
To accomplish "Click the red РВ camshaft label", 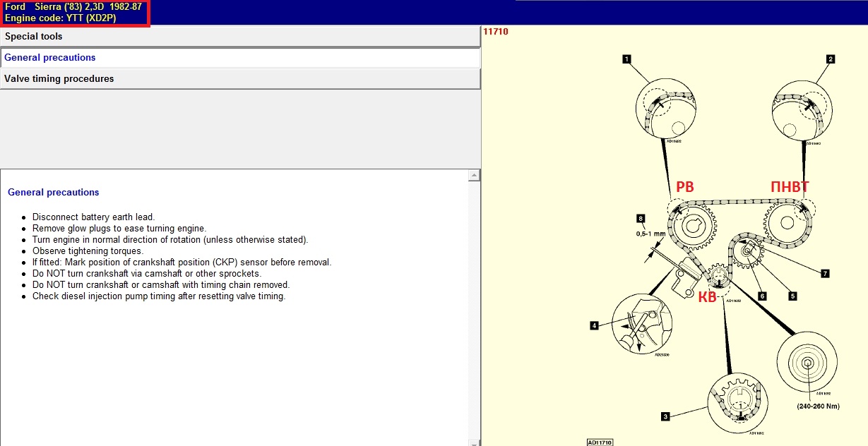I will click(x=685, y=187).
